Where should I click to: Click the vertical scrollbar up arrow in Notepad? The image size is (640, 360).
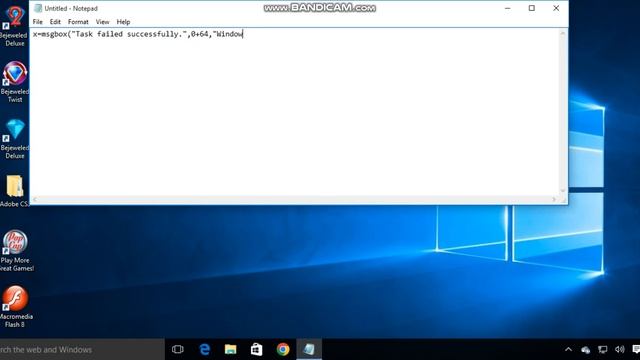563,33
